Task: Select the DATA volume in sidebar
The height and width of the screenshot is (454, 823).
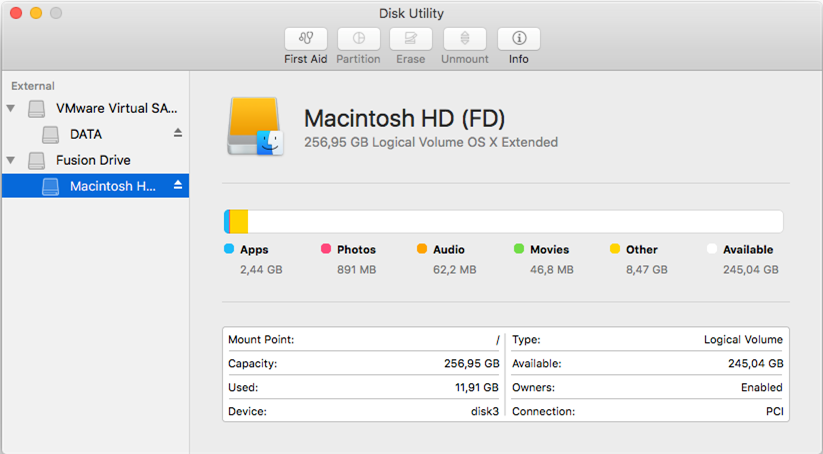Action: click(95, 134)
